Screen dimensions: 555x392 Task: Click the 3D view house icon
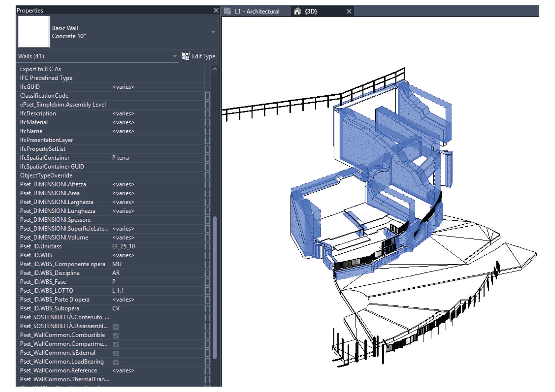pyautogui.click(x=297, y=11)
